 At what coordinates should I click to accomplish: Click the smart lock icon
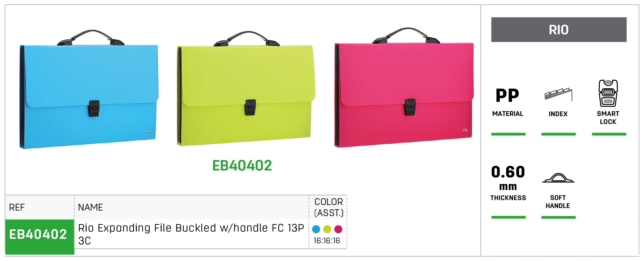pos(608,93)
